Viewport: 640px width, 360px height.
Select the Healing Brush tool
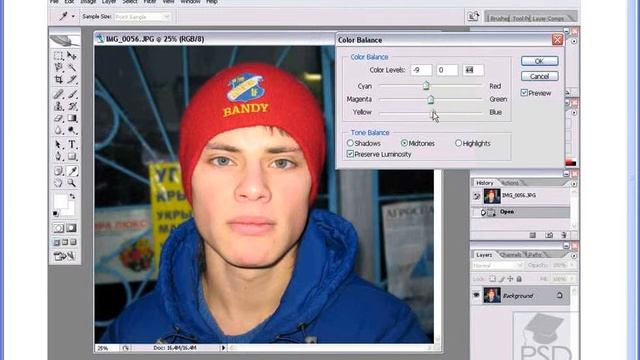pos(58,94)
